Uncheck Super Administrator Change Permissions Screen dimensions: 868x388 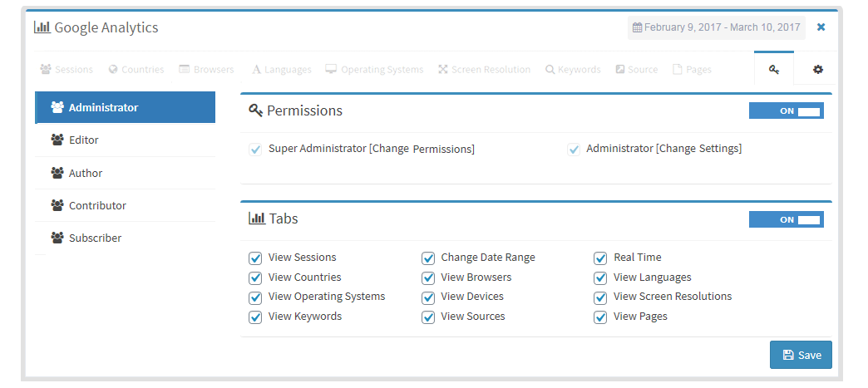pyautogui.click(x=255, y=150)
